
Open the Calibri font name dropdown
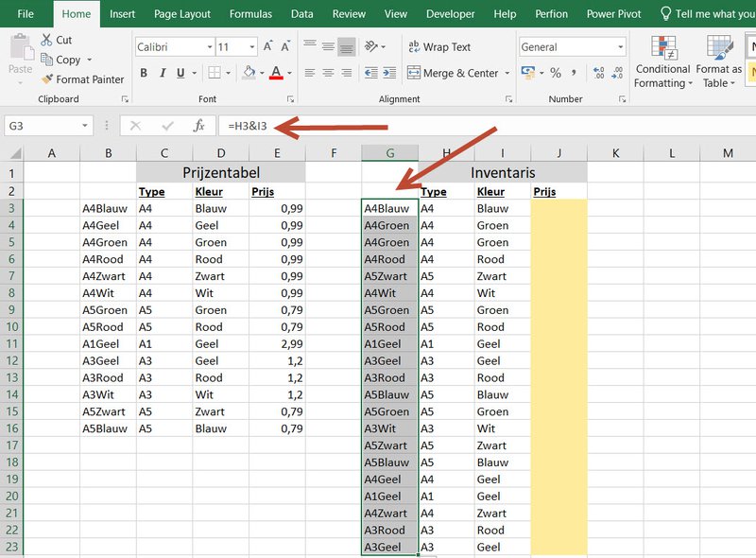pyautogui.click(x=210, y=47)
